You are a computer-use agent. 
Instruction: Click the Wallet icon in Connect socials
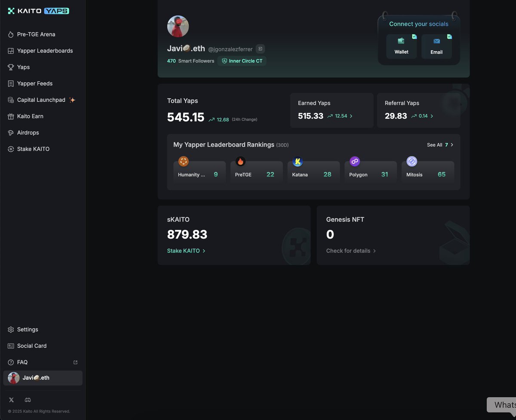(401, 41)
